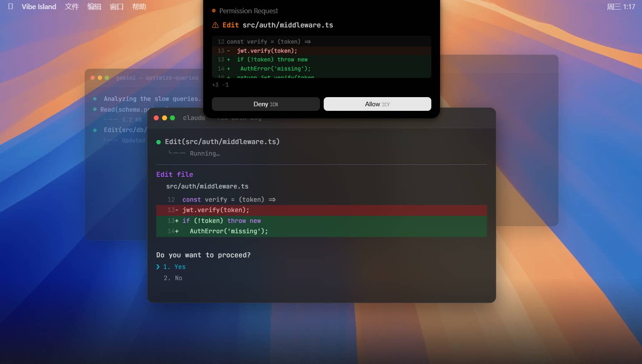Open the 文件 menu
This screenshot has width=642, height=364.
click(72, 7)
